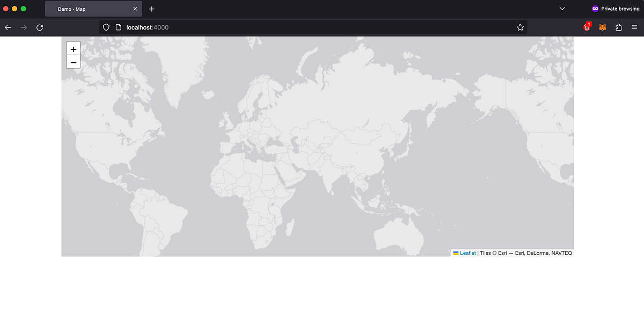This screenshot has width=644, height=323.
Task: Click the map zoom in control
Action: (73, 49)
